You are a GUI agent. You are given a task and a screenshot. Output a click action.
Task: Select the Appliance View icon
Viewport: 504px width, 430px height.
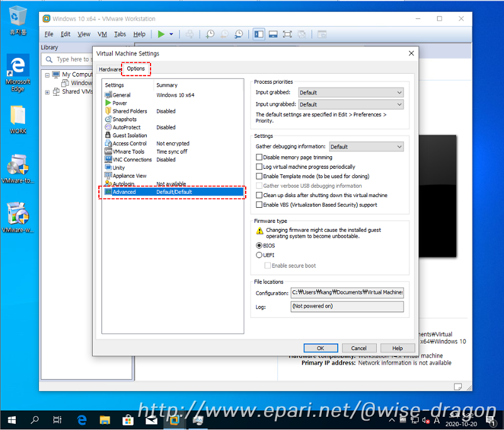(108, 176)
